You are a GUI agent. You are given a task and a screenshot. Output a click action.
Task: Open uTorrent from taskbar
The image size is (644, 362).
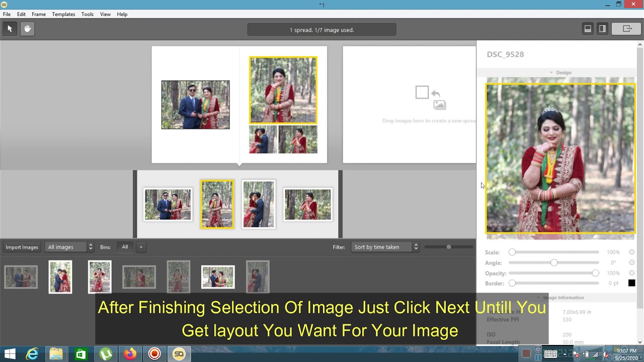[105, 354]
